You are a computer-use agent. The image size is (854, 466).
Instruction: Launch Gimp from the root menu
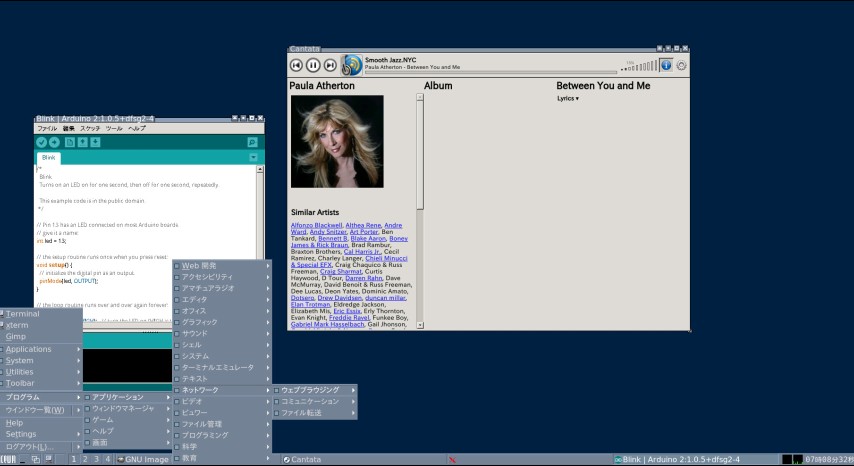41,336
